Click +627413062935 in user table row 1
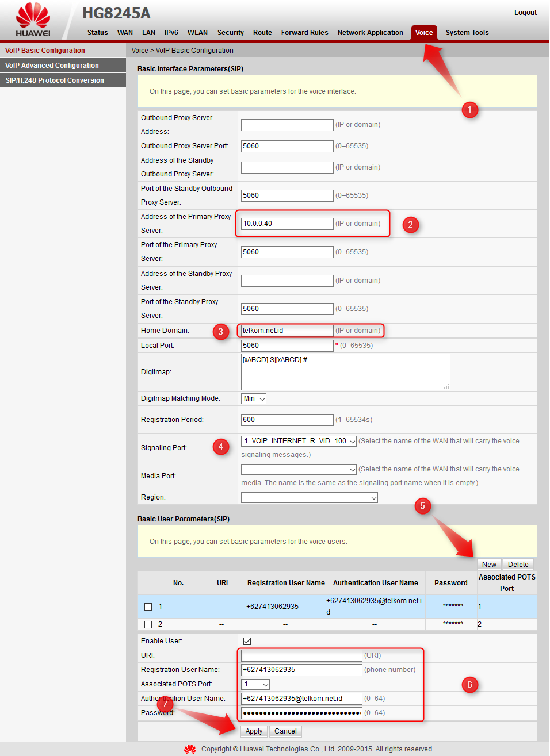The image size is (550, 756). tap(272, 607)
